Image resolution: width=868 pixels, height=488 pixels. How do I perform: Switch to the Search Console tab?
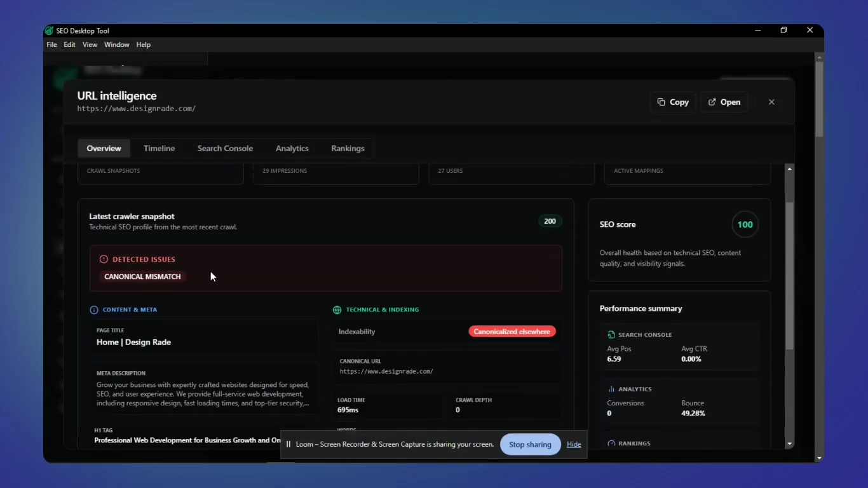point(225,148)
